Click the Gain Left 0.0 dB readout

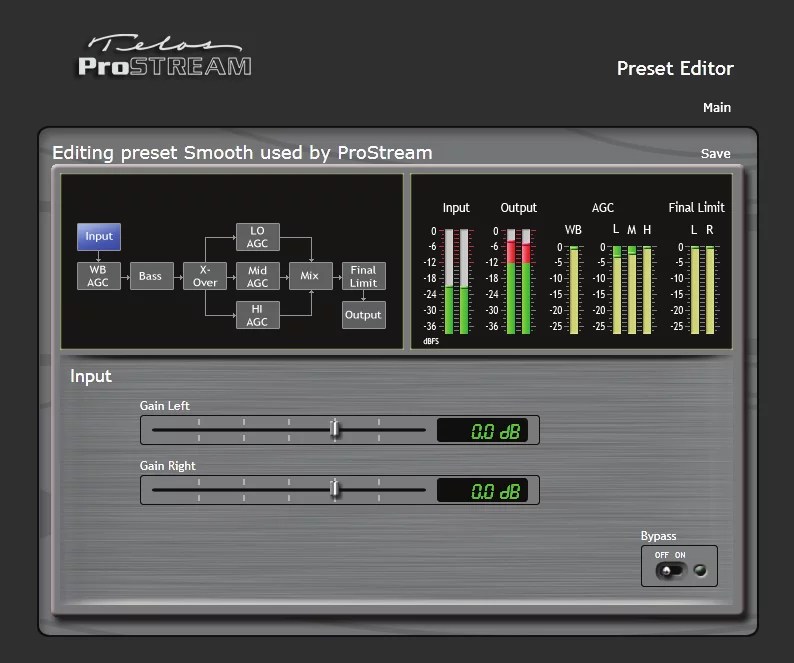(x=483, y=431)
